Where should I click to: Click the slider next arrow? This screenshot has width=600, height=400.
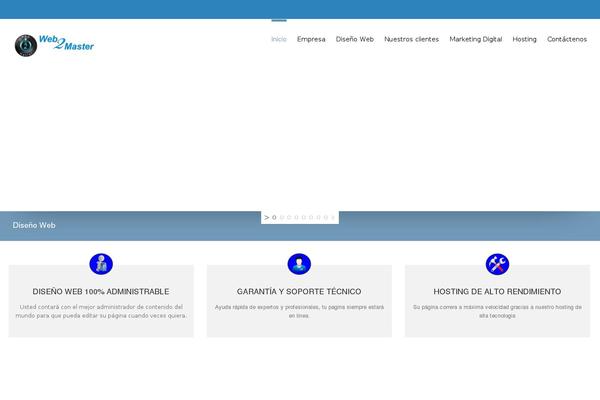[266, 217]
